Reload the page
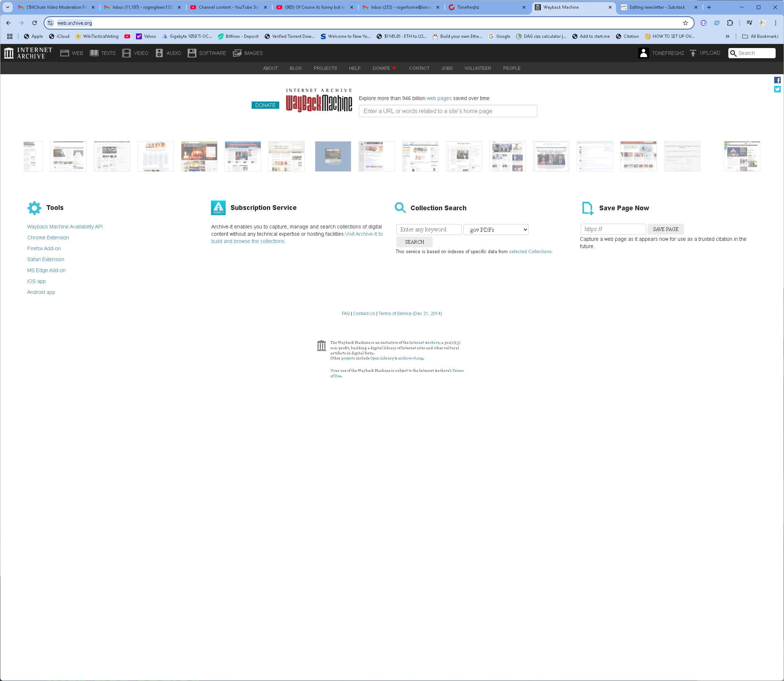Viewport: 784px width, 681px height. tap(35, 23)
